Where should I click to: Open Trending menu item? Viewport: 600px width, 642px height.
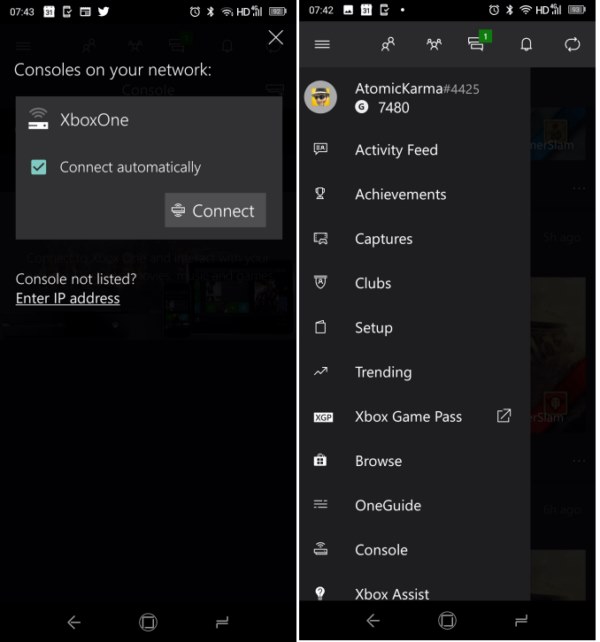(x=414, y=372)
